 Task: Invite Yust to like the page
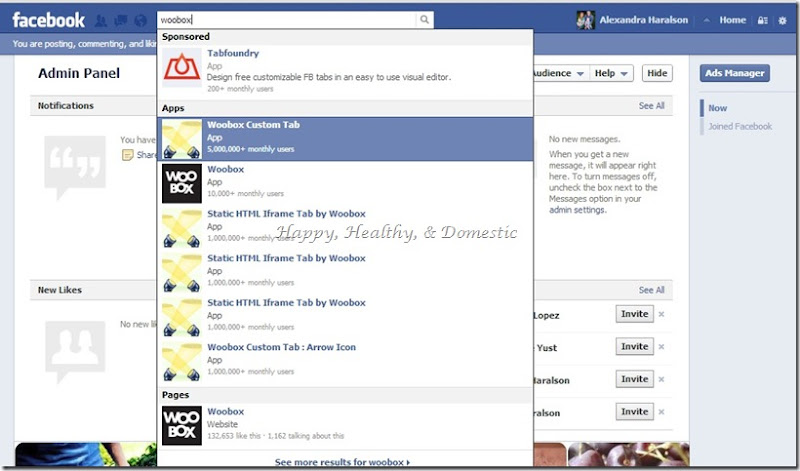click(x=635, y=347)
